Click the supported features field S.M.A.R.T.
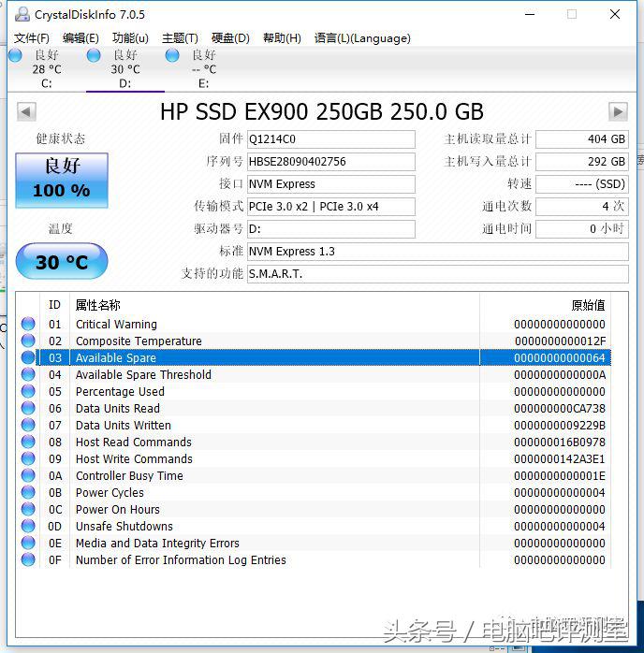The image size is (644, 653). pyautogui.click(x=438, y=274)
